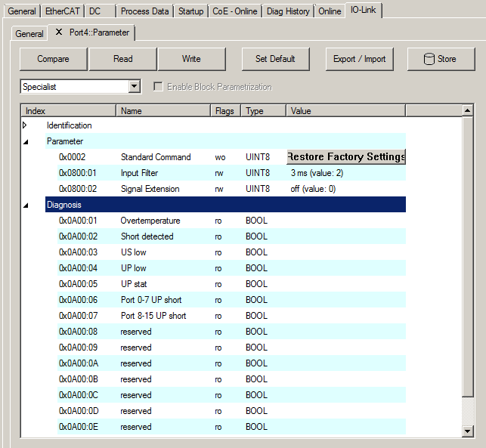The image size is (486, 448).
Task: Click the vertical scrollbar thumb
Action: point(467,256)
